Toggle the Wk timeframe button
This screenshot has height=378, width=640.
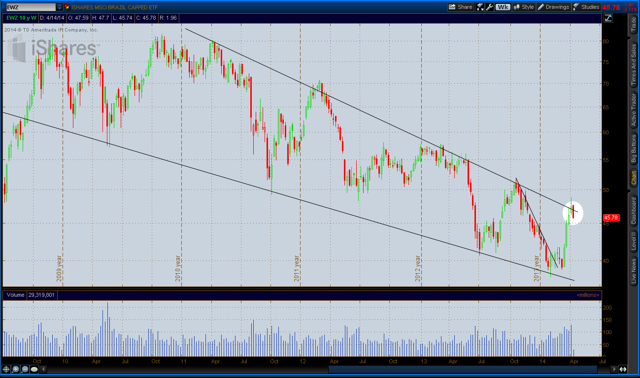coord(503,7)
